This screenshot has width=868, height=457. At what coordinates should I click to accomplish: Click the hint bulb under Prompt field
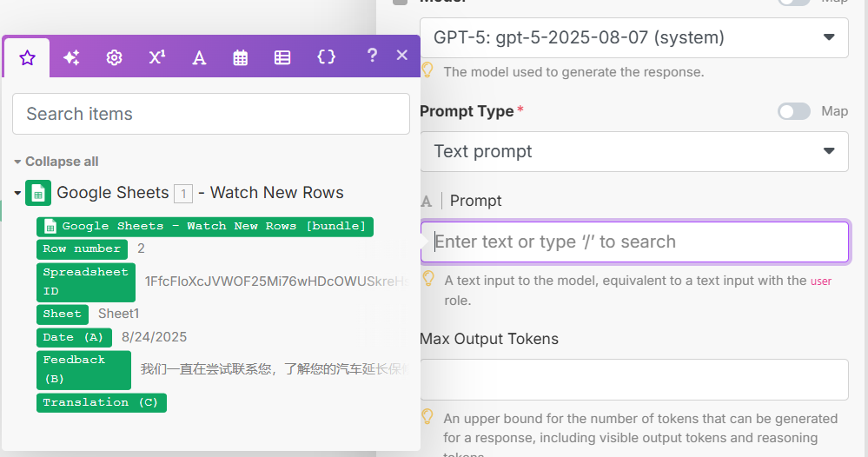click(x=427, y=278)
